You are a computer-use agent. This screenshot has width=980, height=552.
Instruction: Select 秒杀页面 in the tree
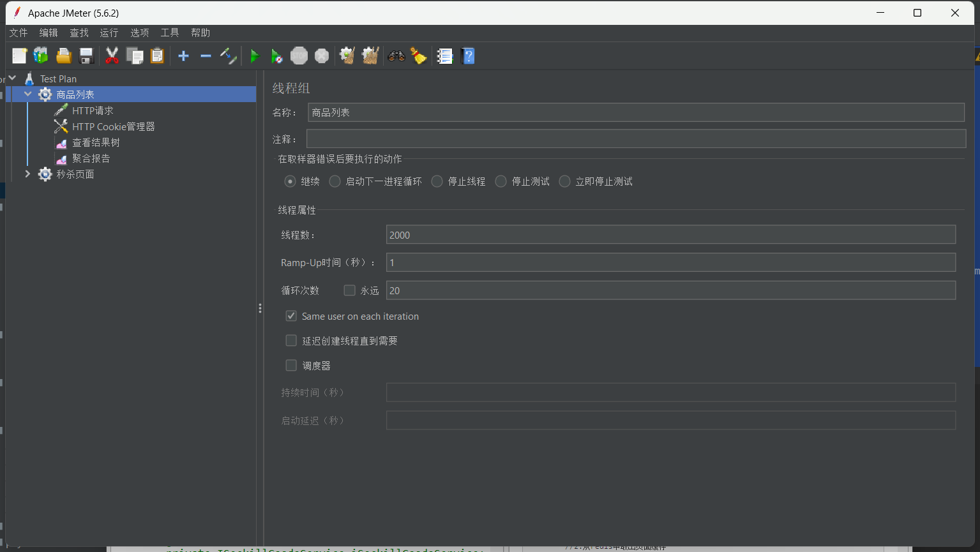click(75, 174)
